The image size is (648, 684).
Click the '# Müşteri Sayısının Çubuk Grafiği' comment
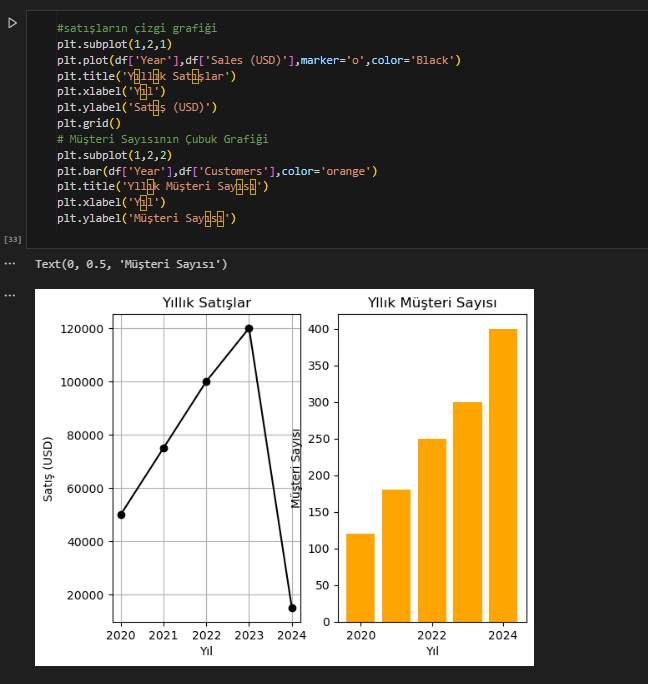coord(162,139)
